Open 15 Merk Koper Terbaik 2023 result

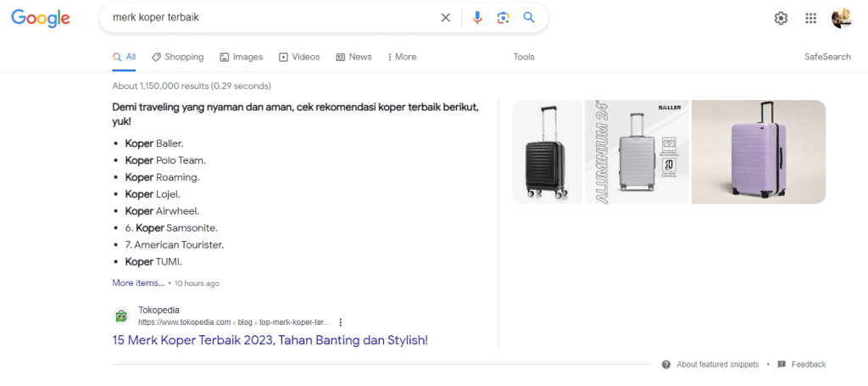(270, 340)
